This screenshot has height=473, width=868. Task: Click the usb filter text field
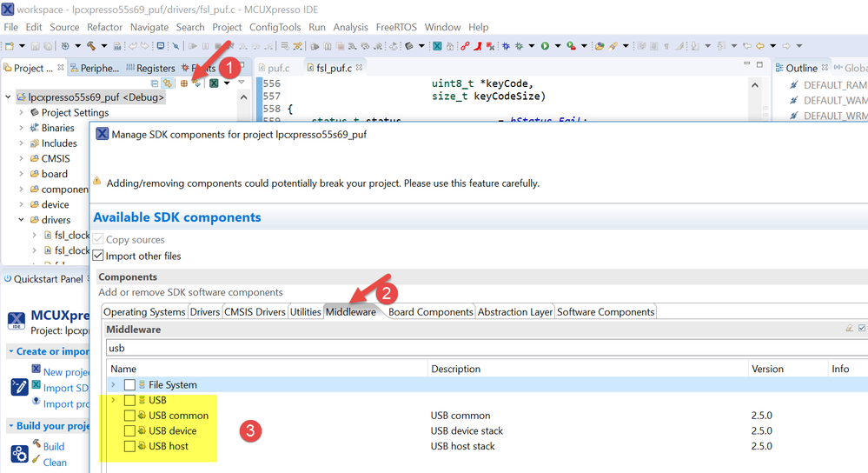(487, 348)
